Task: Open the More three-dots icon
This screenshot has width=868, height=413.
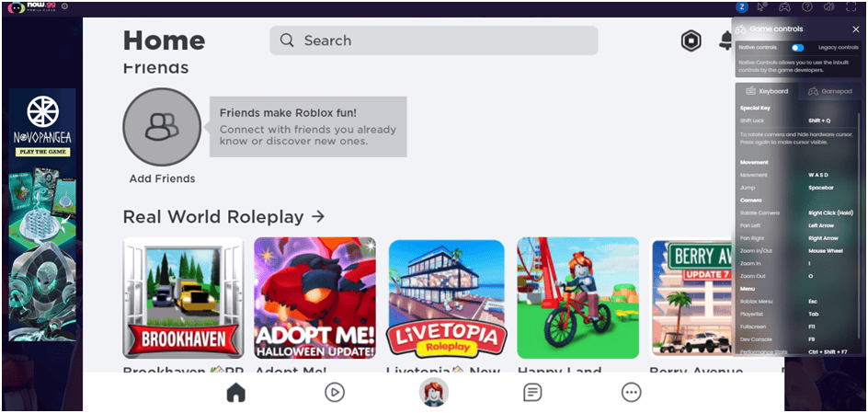Action: pos(631,393)
